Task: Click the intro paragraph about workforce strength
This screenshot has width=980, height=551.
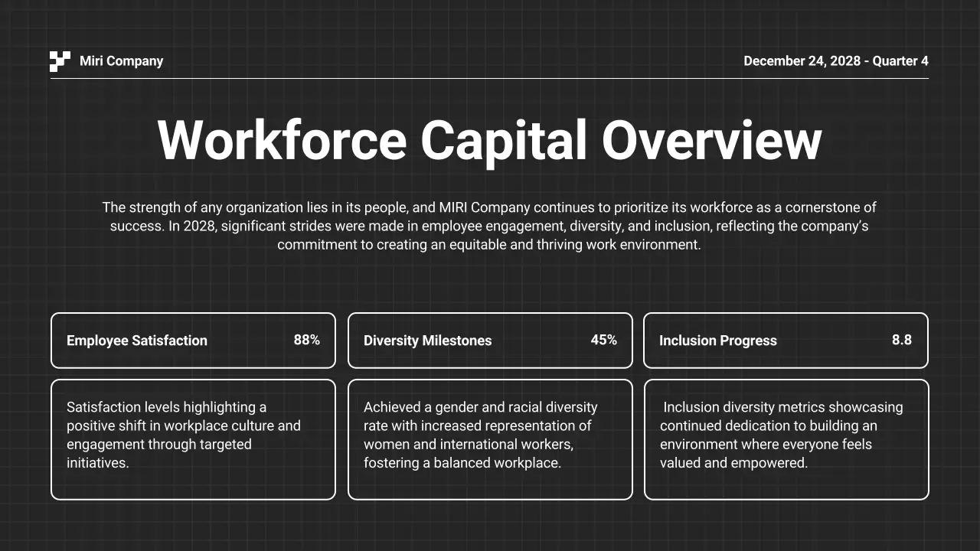Action: pos(490,226)
